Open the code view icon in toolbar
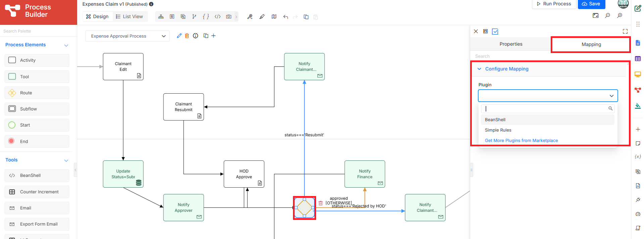 [217, 16]
